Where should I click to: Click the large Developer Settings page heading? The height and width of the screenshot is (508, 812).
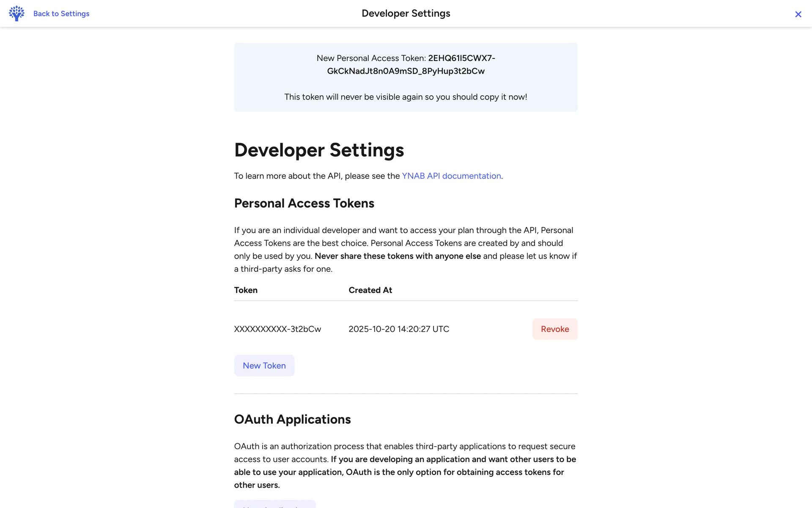pyautogui.click(x=319, y=150)
